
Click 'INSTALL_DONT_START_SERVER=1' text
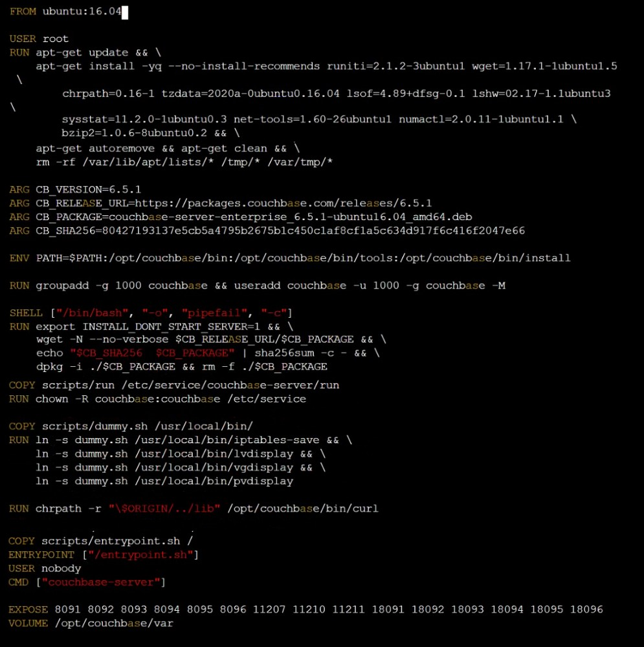pos(172,327)
